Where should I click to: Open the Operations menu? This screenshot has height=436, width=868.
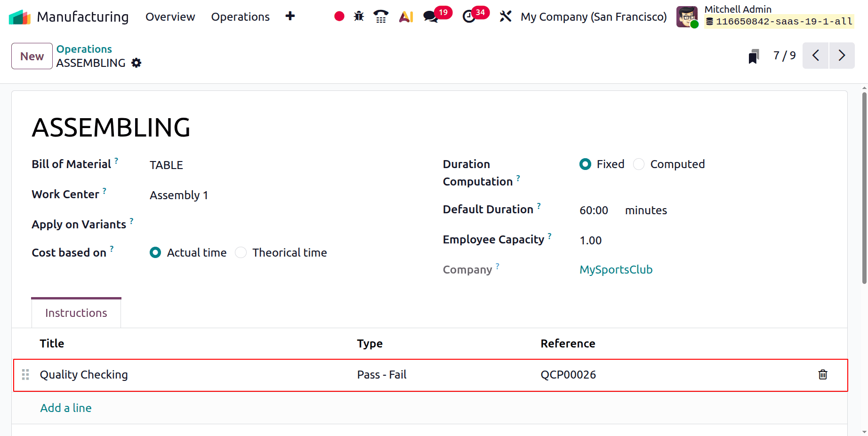click(240, 16)
